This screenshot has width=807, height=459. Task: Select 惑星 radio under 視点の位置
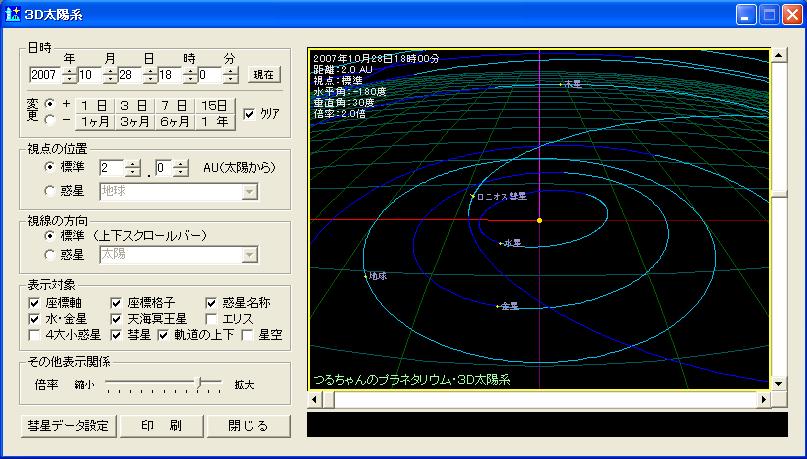(51, 190)
